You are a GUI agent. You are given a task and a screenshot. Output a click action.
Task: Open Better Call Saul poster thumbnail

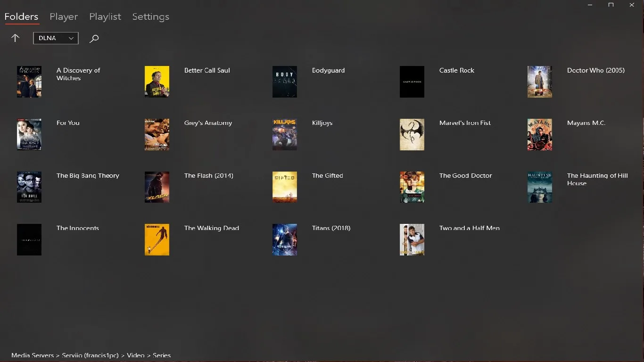pyautogui.click(x=157, y=82)
